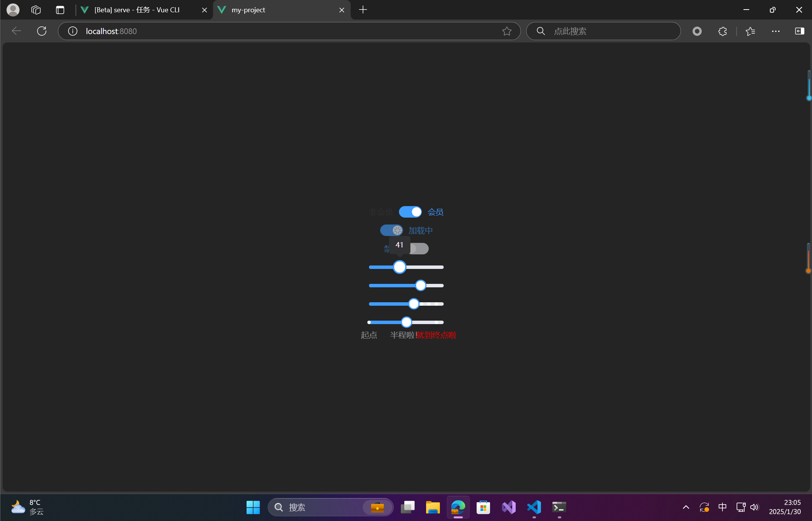The height and width of the screenshot is (521, 812).
Task: Switch to the Vue CLI serve tab
Action: click(137, 10)
